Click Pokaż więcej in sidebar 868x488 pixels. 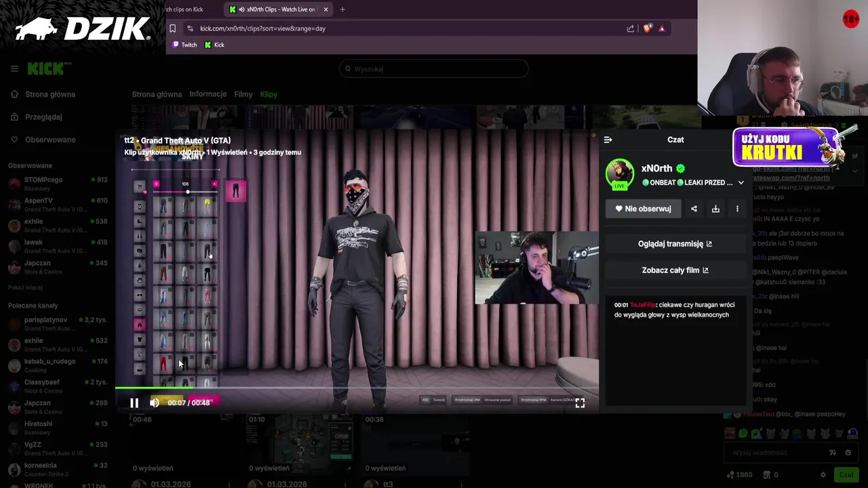25,287
